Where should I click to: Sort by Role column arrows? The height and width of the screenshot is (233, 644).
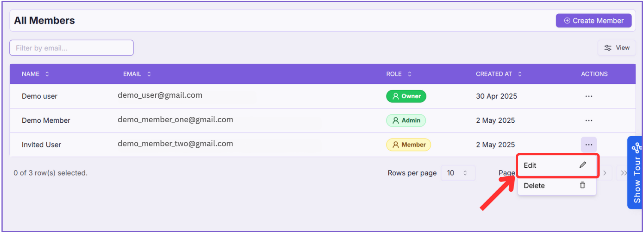(409, 74)
